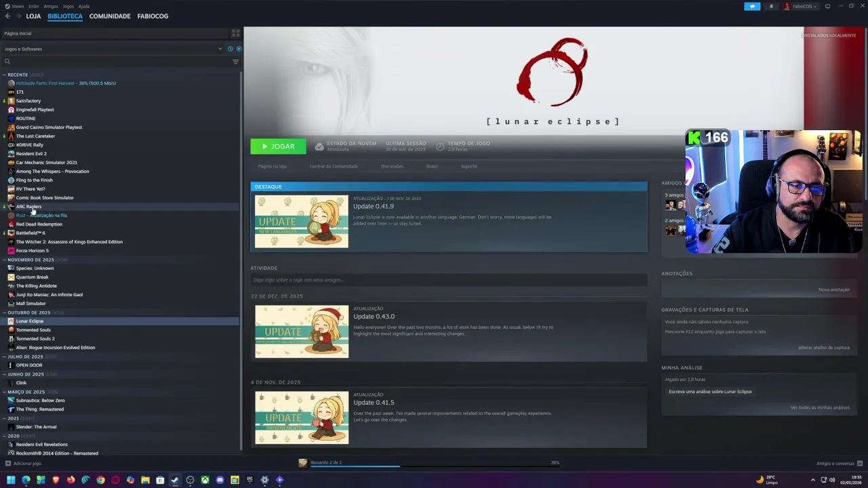Open Amigos e conversas
The height and width of the screenshot is (488, 868).
pos(840,464)
